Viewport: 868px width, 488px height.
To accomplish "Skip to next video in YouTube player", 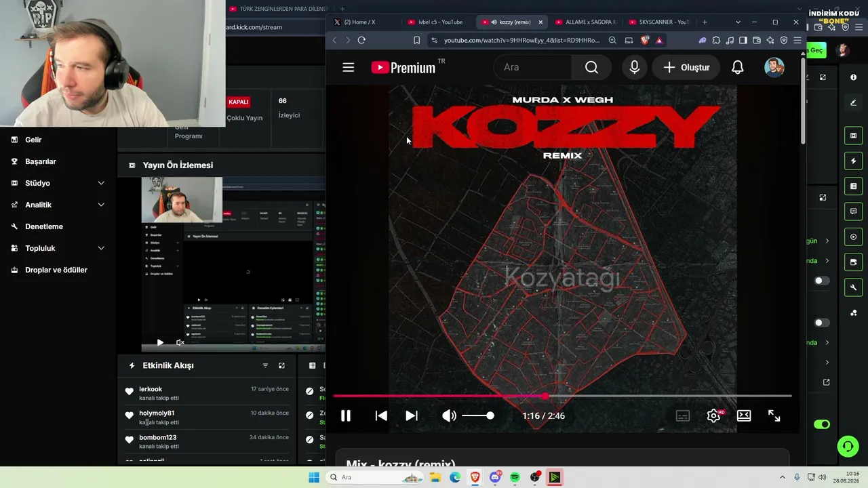I will tap(412, 415).
